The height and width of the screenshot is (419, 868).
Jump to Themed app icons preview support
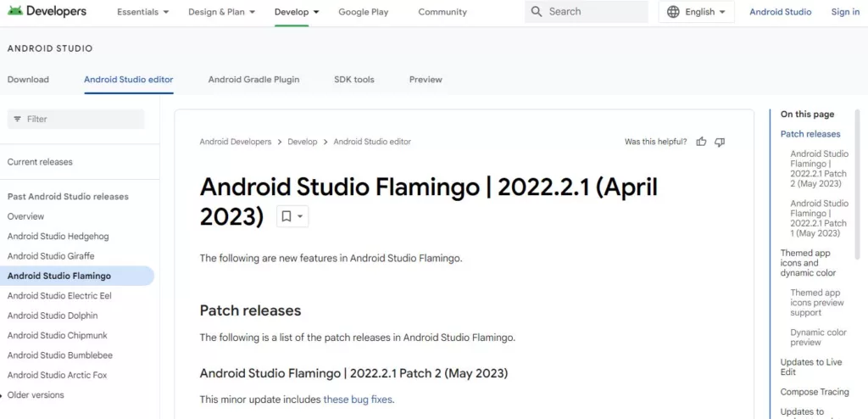[817, 303]
